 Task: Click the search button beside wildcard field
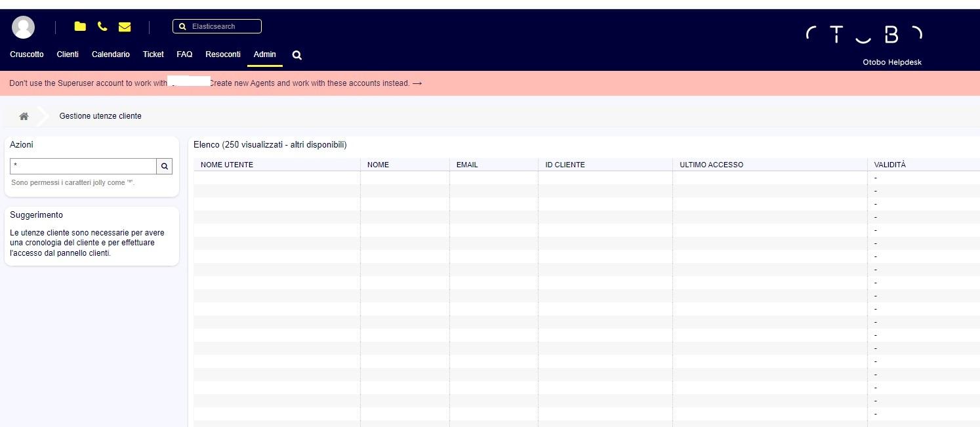[x=165, y=166]
